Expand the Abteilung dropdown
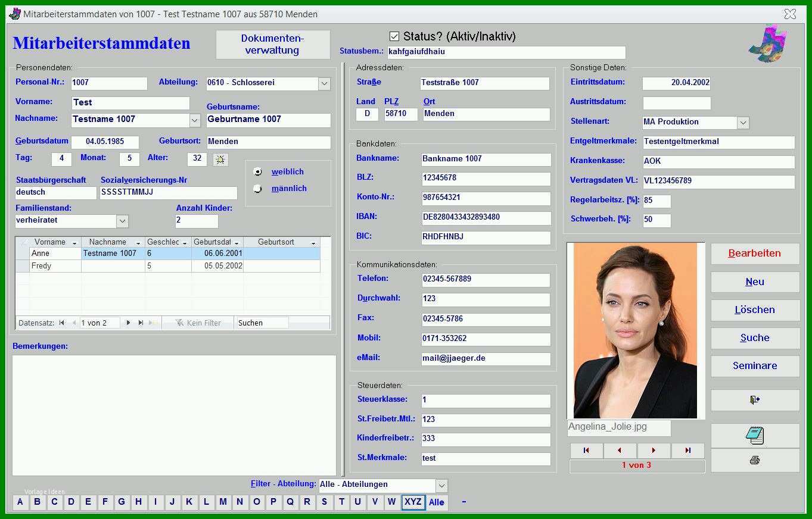The image size is (812, 519). click(x=324, y=83)
